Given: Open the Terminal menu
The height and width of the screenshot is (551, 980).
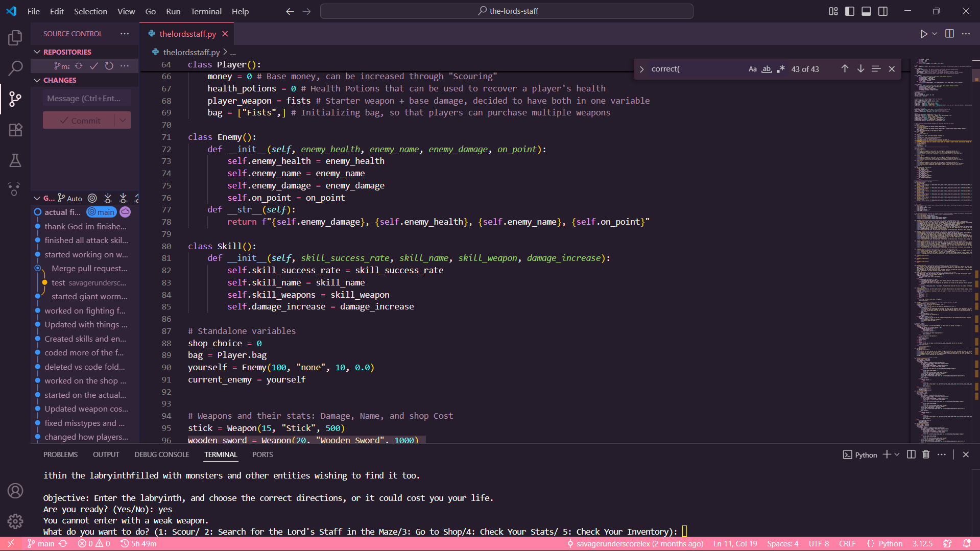Looking at the screenshot, I should tap(206, 11).
